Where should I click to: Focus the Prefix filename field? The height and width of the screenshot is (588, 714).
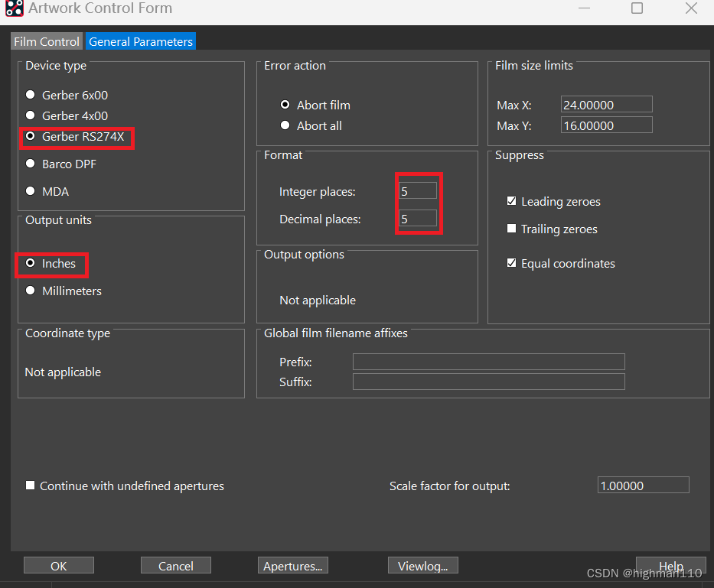(x=488, y=362)
